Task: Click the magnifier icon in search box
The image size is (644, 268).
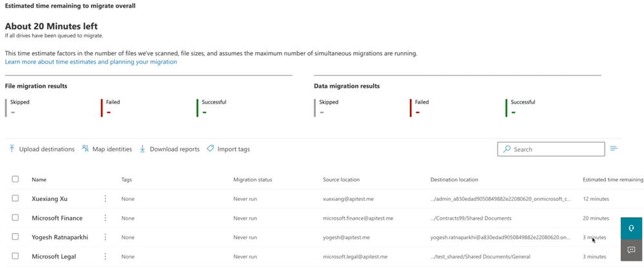Action: 507,149
